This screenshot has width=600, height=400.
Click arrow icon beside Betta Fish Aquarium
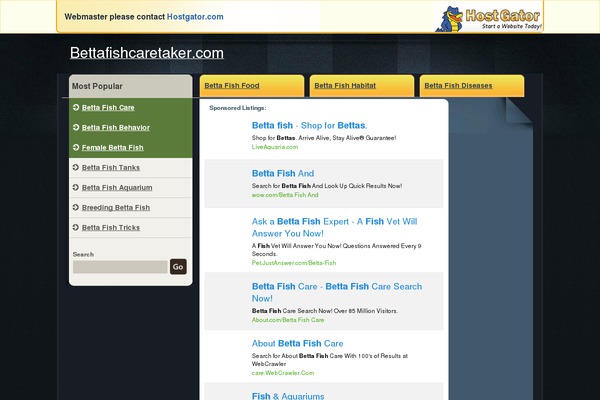(76, 187)
